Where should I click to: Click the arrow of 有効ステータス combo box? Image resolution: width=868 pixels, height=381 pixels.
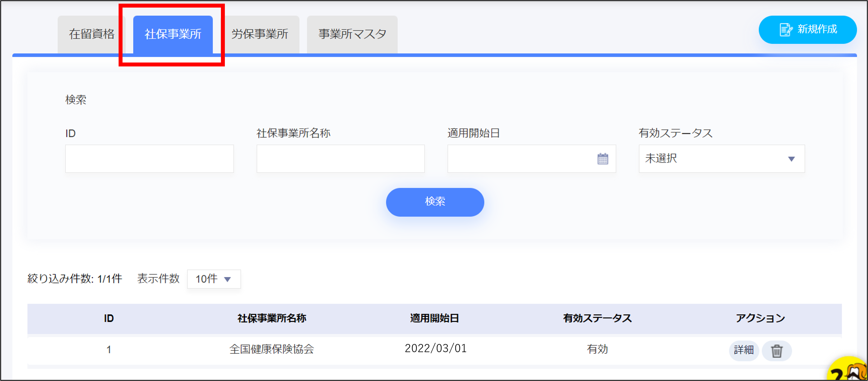(791, 159)
